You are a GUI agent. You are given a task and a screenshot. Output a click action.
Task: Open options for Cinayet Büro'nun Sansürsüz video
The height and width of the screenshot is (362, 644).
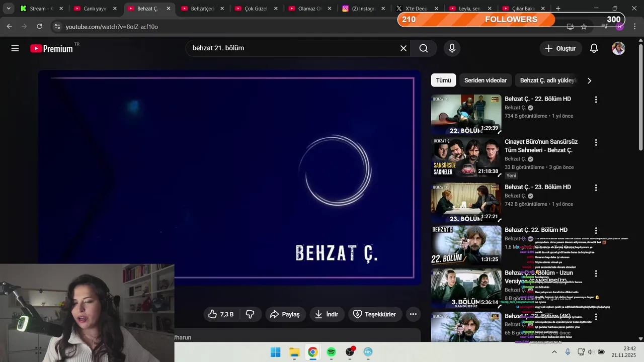point(596,143)
